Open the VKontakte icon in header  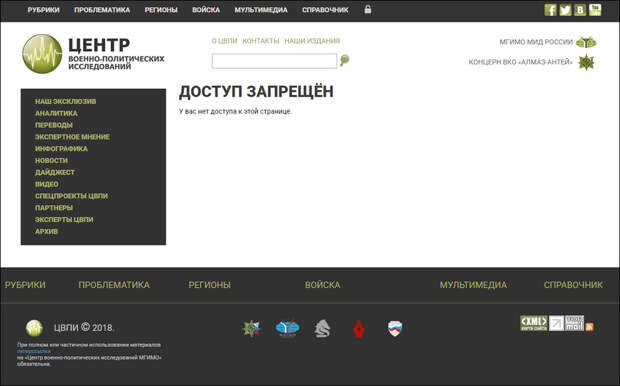tap(580, 10)
